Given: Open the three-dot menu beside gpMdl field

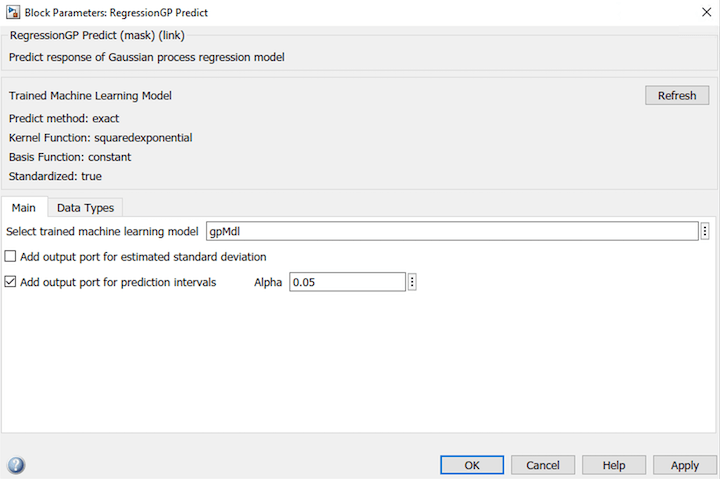Looking at the screenshot, I should 705,231.
